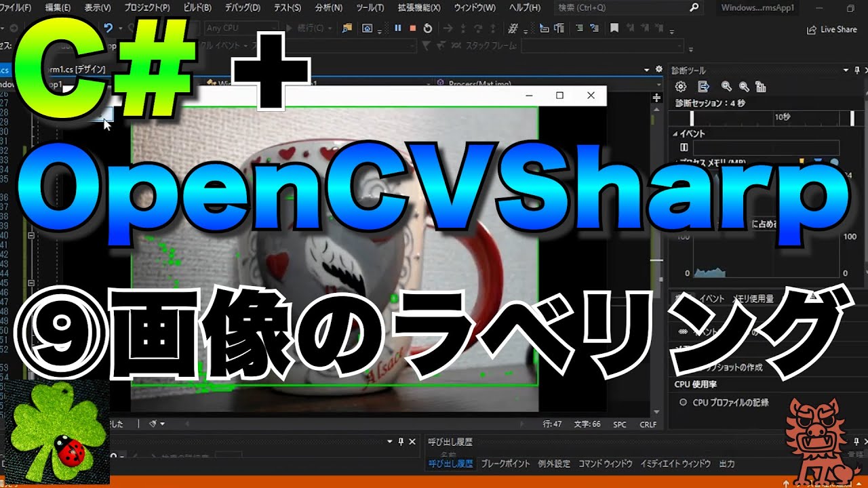Open diagnostic tools settings gear icon

(681, 86)
